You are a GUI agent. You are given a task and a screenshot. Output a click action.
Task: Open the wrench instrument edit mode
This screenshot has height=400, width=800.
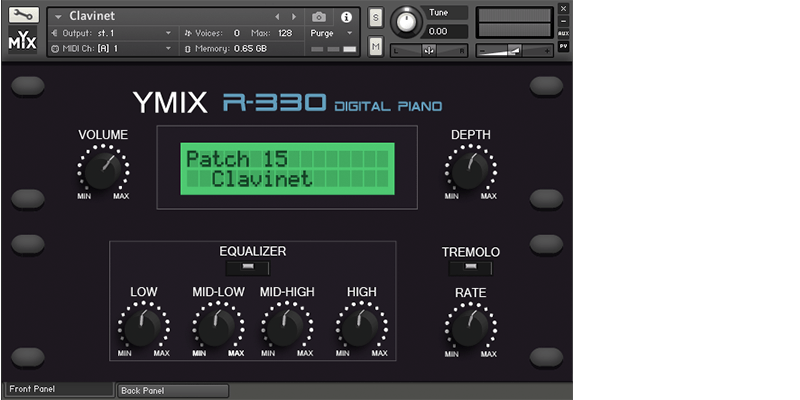point(23,15)
